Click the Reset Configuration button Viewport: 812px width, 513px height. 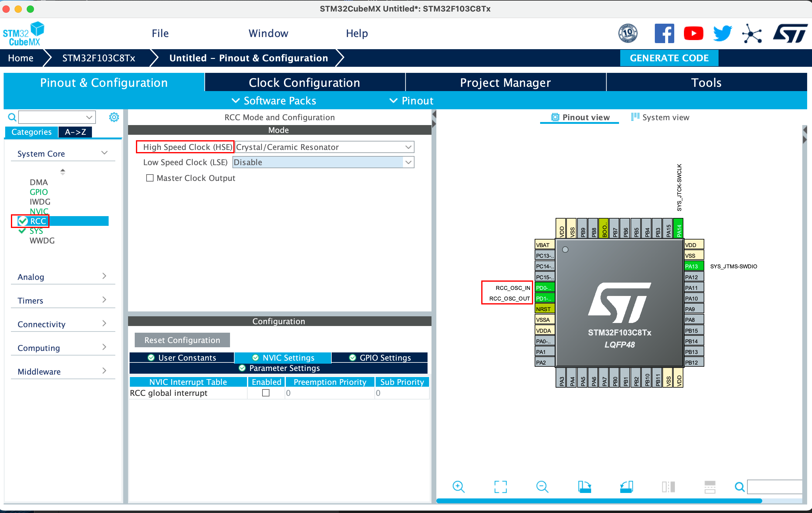(x=182, y=340)
